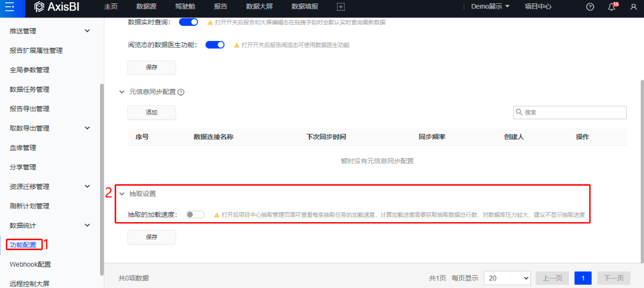Click the search magnifier icon
This screenshot has width=644, height=288.
[519, 112]
